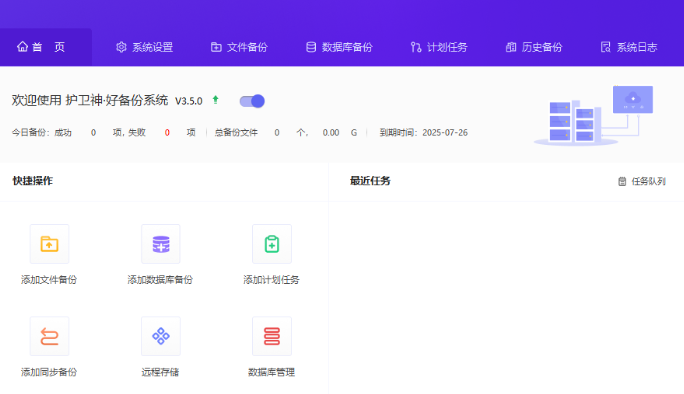Click the 添加文件备份 folder icon
The image size is (684, 394).
[x=49, y=244]
